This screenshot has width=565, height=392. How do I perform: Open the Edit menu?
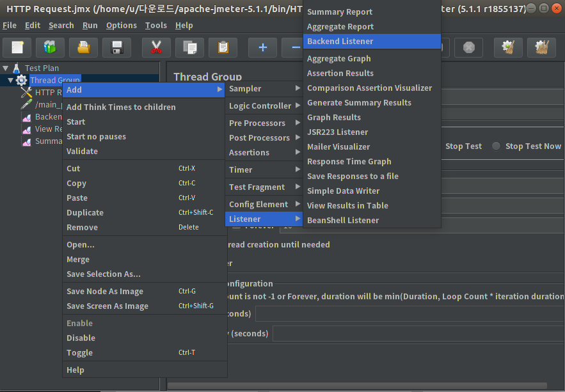[x=33, y=26]
